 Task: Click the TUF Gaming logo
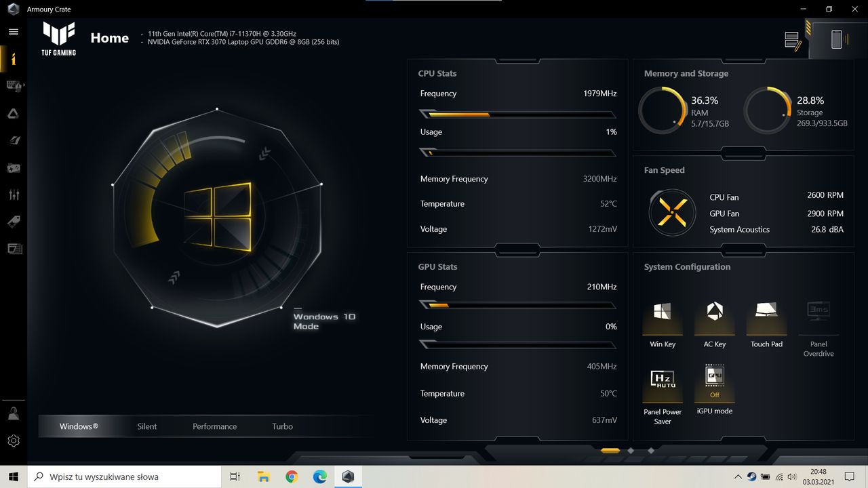(60, 39)
